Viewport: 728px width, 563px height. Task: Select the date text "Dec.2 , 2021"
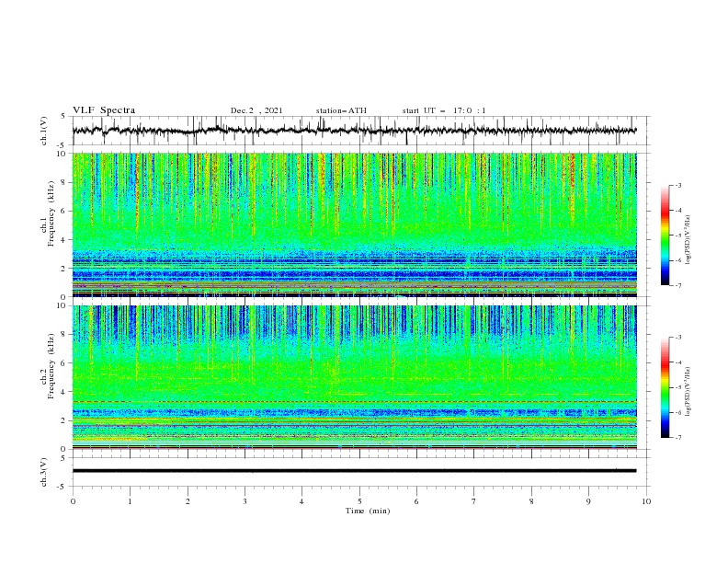(256, 110)
